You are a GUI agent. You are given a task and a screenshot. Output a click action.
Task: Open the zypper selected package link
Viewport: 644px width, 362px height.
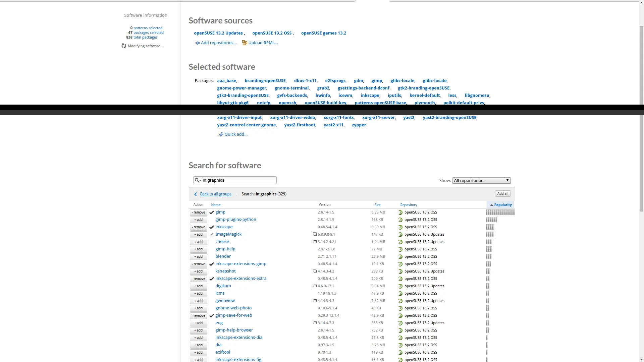(359, 125)
